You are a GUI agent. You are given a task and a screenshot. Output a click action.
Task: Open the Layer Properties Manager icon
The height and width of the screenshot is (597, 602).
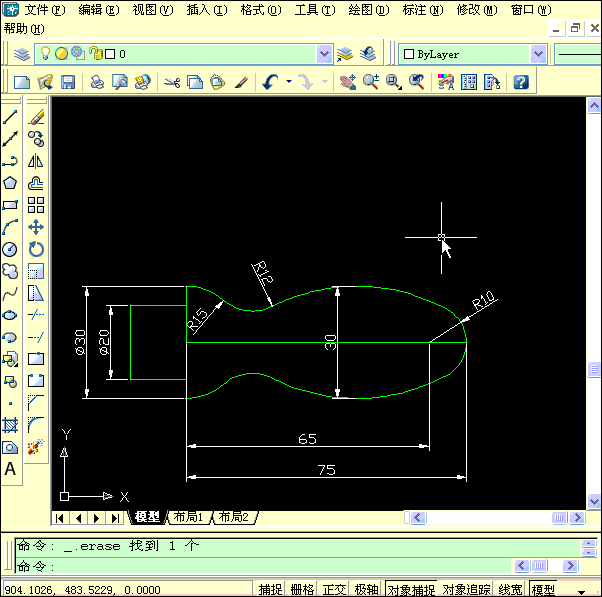click(x=22, y=54)
